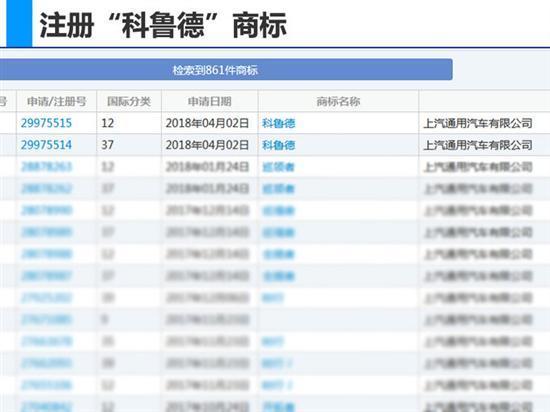The image size is (550, 412).
Task: Click date 2018年04月02日 in row 29975514
Action: click(x=207, y=145)
